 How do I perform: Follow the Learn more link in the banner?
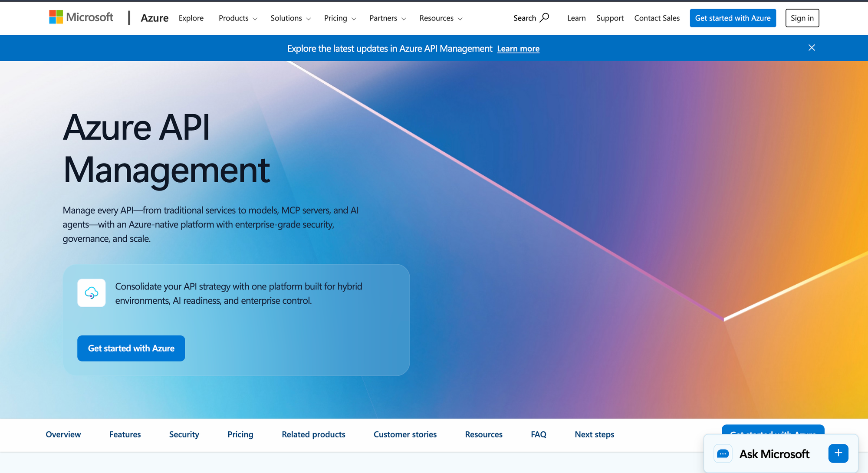(x=518, y=49)
